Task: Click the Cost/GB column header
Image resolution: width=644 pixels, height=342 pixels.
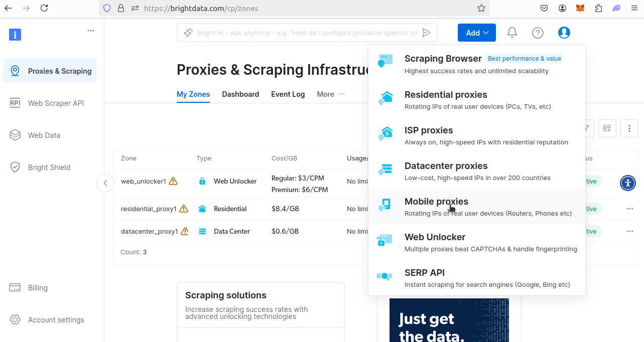Action: point(284,158)
